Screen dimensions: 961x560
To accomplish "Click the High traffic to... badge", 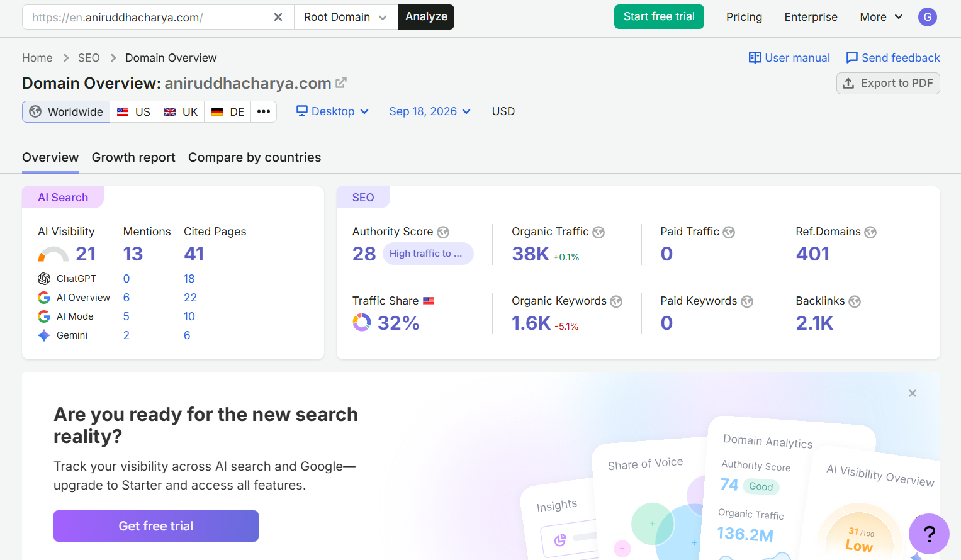I will (428, 254).
